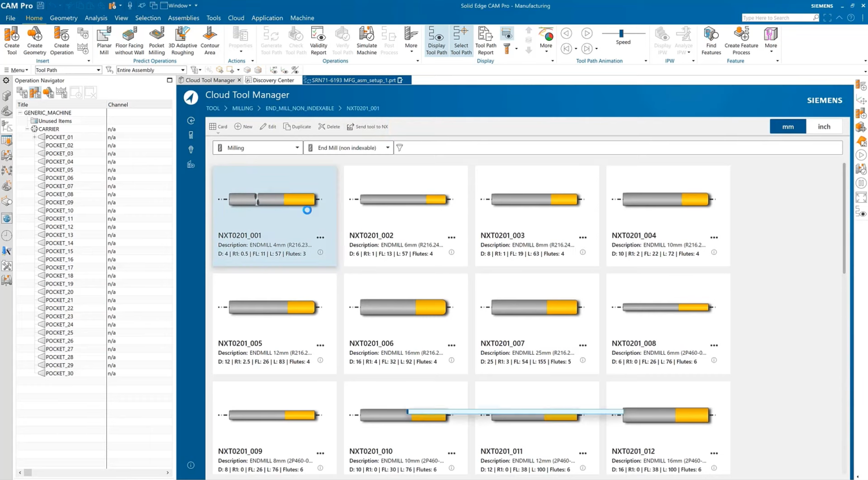The width and height of the screenshot is (868, 480).
Task: Open the Entire Assembly filter dropdown
Action: 150,69
